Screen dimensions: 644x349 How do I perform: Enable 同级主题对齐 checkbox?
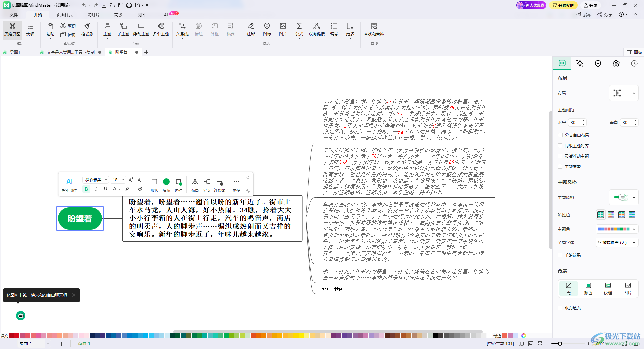point(560,146)
